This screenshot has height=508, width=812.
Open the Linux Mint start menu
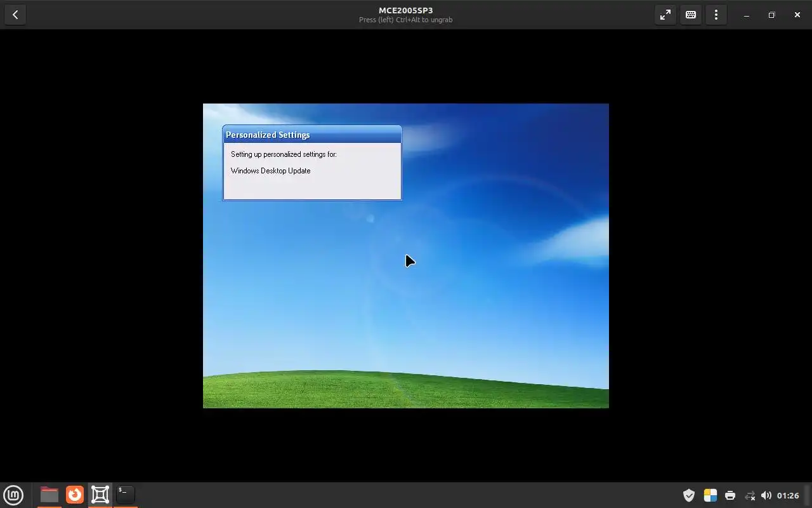tap(13, 495)
